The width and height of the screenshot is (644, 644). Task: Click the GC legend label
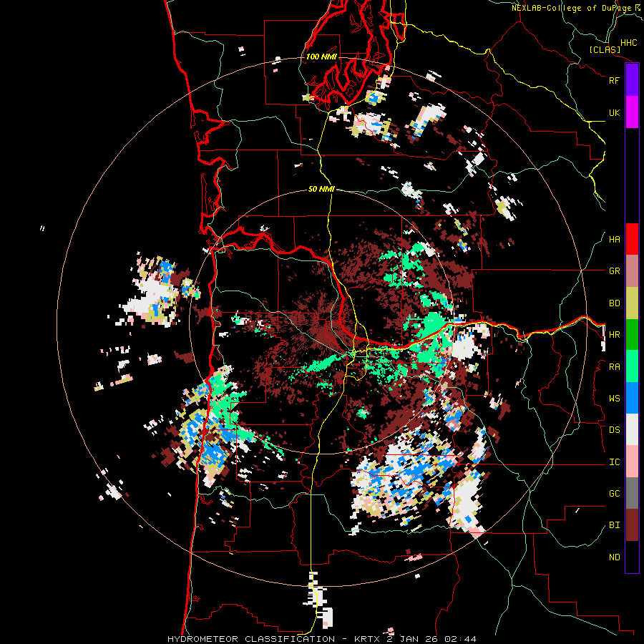(x=614, y=494)
